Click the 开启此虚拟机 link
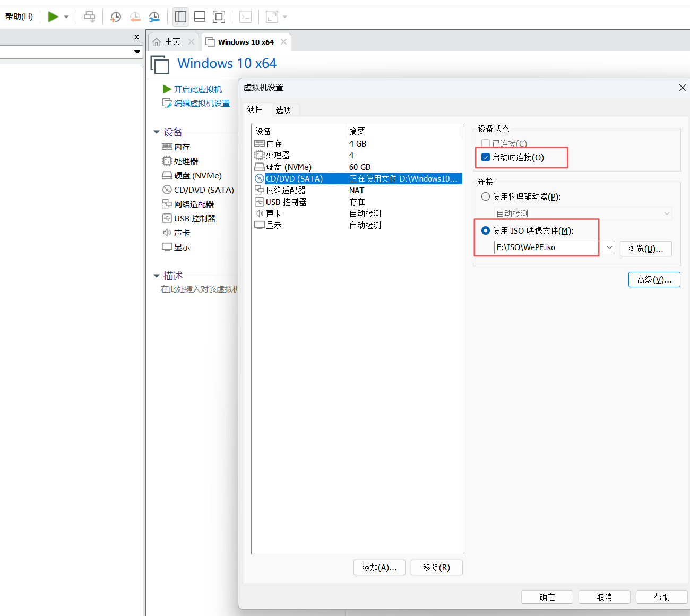This screenshot has height=616, width=690. [x=197, y=89]
